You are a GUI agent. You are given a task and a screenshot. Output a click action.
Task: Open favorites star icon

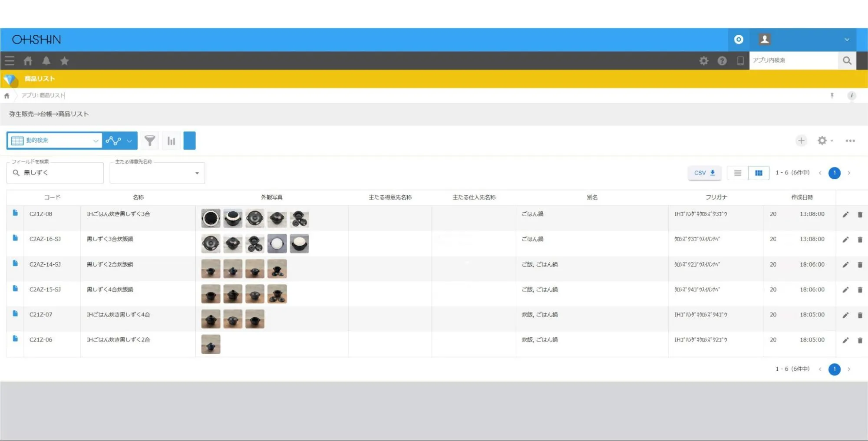pos(64,61)
